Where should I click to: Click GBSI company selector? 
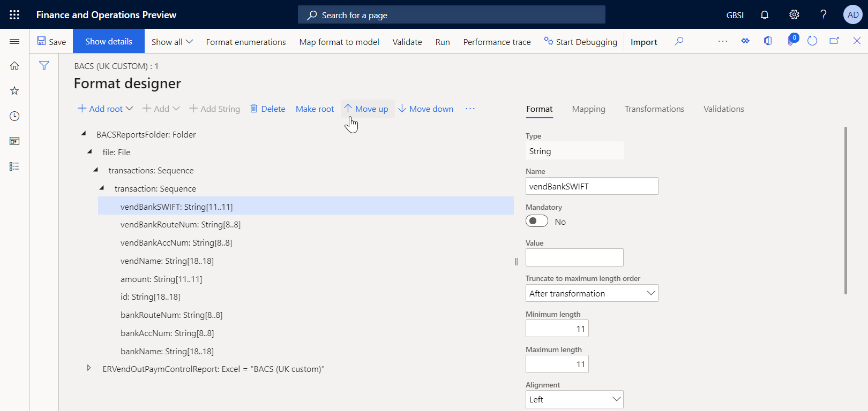point(735,15)
